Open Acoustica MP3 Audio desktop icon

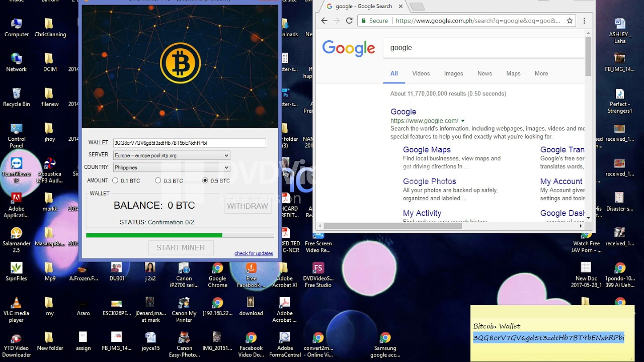coord(50,170)
